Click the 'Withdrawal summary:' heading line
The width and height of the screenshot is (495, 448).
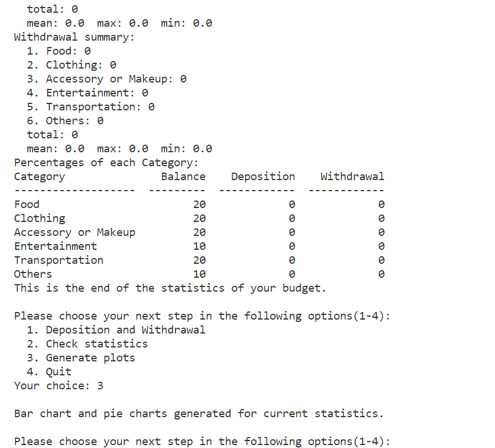click(x=74, y=37)
